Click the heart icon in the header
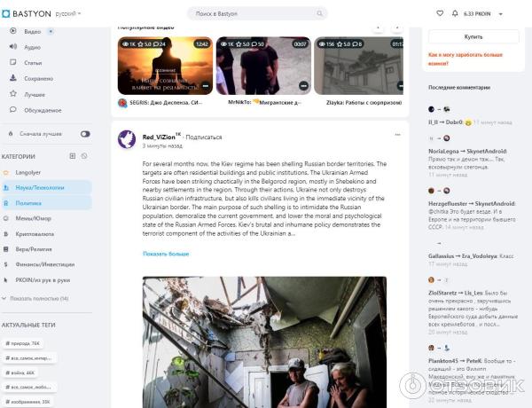 coord(441,13)
